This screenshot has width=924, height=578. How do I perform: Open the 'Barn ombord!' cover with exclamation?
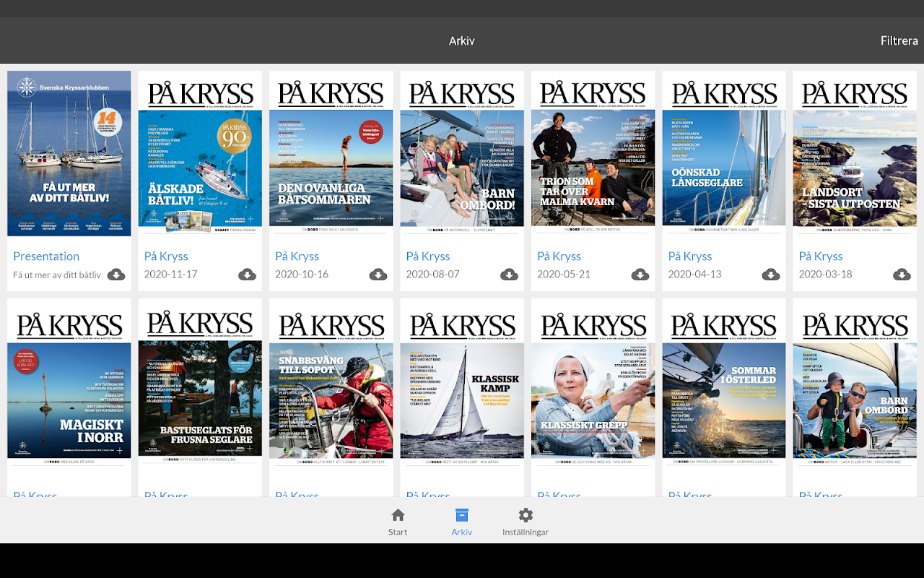pos(462,153)
